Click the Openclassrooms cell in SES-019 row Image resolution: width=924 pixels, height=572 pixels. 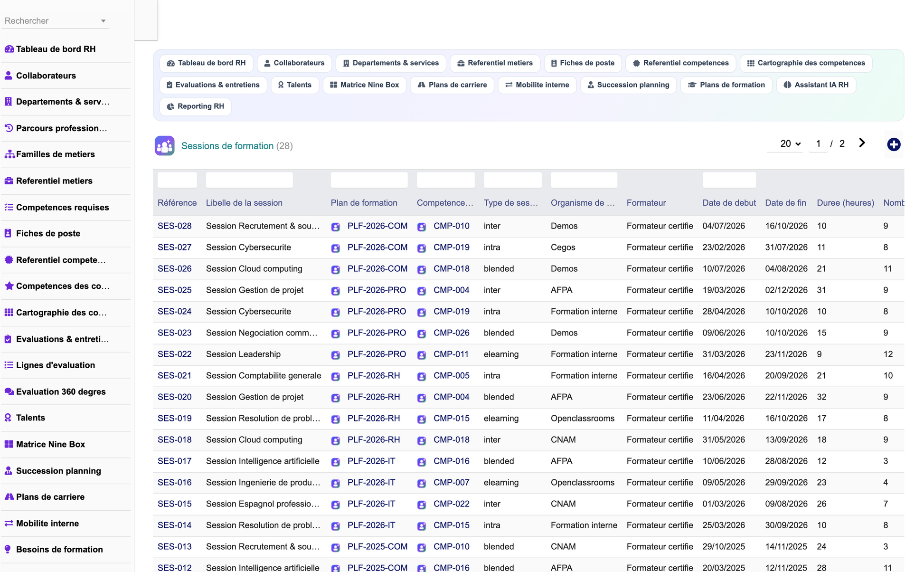pyautogui.click(x=583, y=419)
